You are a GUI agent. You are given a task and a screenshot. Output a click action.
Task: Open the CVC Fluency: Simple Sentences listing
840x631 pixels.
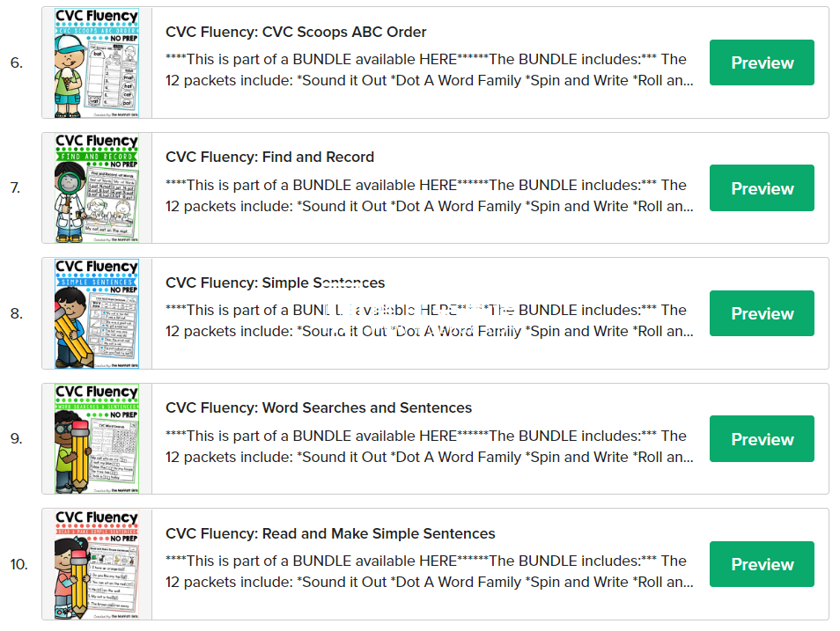point(276,282)
